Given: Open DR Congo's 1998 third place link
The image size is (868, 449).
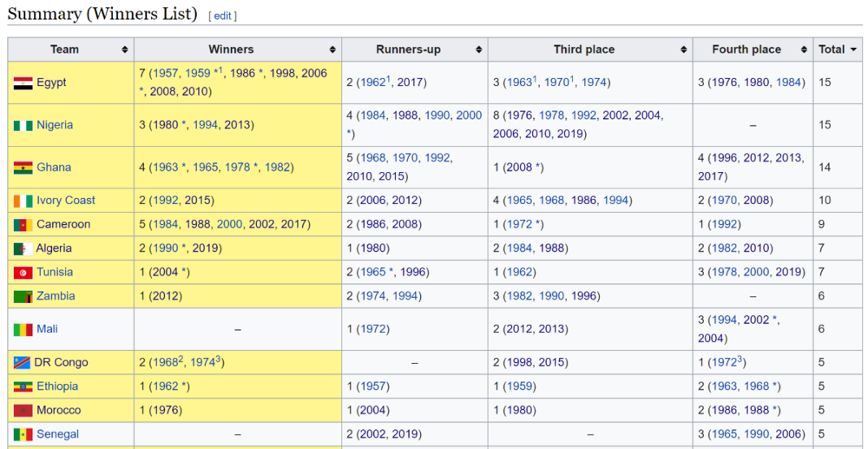Looking at the screenshot, I should click(518, 363).
